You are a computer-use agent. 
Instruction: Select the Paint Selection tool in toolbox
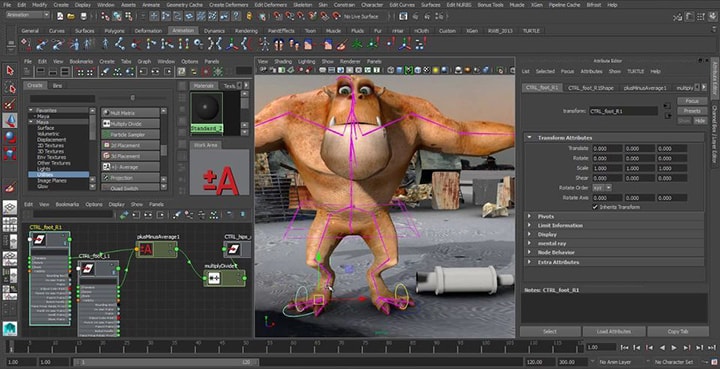[10, 104]
